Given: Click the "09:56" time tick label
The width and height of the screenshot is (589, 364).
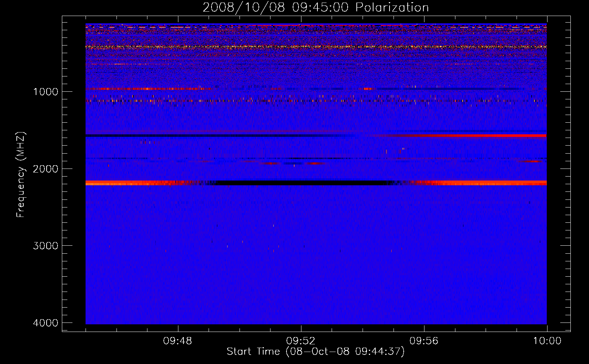Looking at the screenshot, I should point(424,341).
